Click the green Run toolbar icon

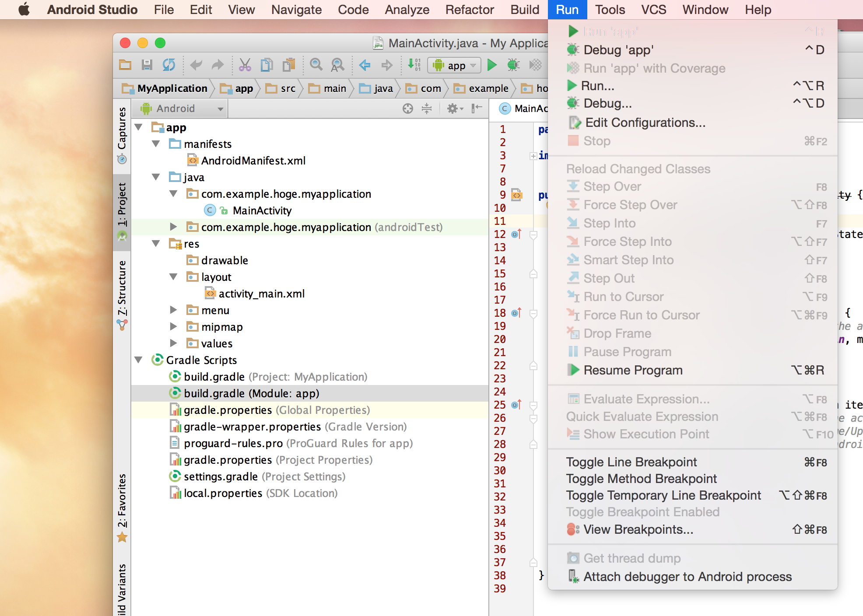click(492, 65)
